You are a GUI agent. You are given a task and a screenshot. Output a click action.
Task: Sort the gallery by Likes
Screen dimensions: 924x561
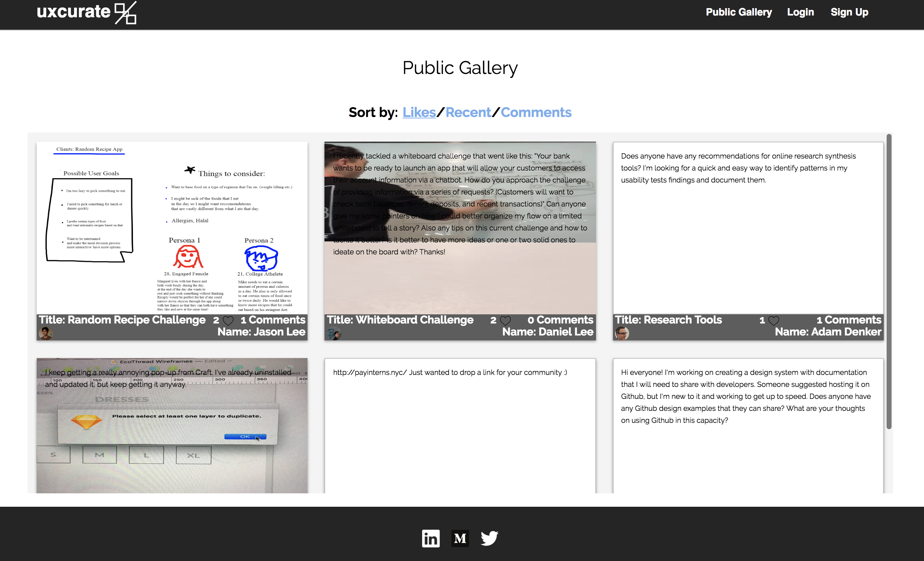coord(420,112)
